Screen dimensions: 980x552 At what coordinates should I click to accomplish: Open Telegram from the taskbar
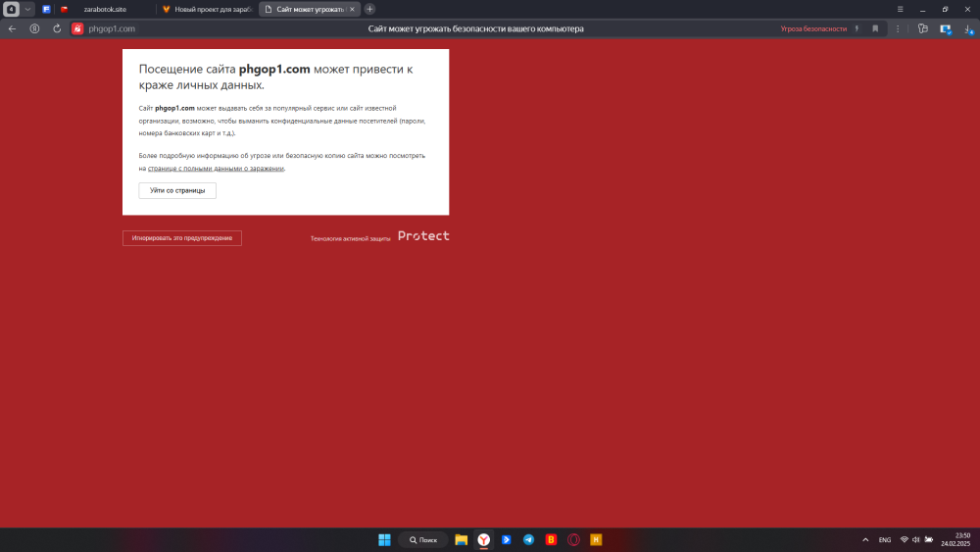pos(529,539)
